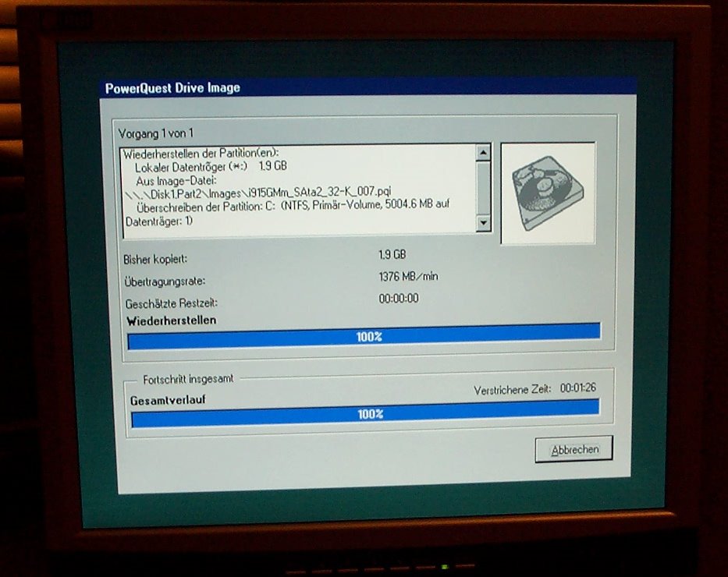The height and width of the screenshot is (577, 728).
Task: Click the 'Gesamtverlauf' label
Action: [x=168, y=400]
